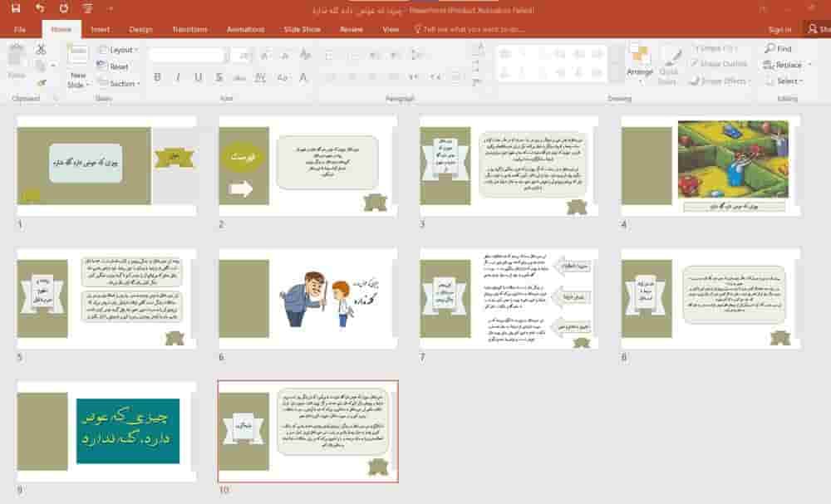Click the Redo icon in quick access toolbar
Viewport: 831px width, 504px height.
pos(64,8)
